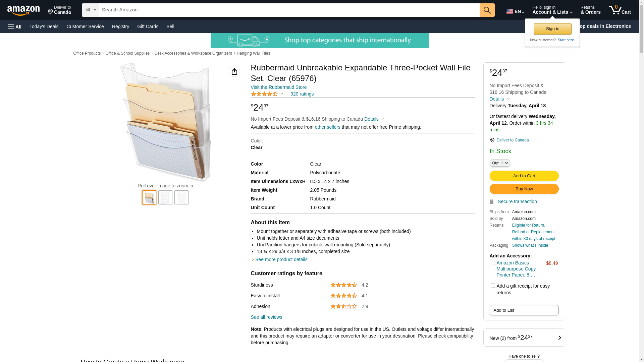
Task: Open the shopping cart
Action: pos(620,10)
